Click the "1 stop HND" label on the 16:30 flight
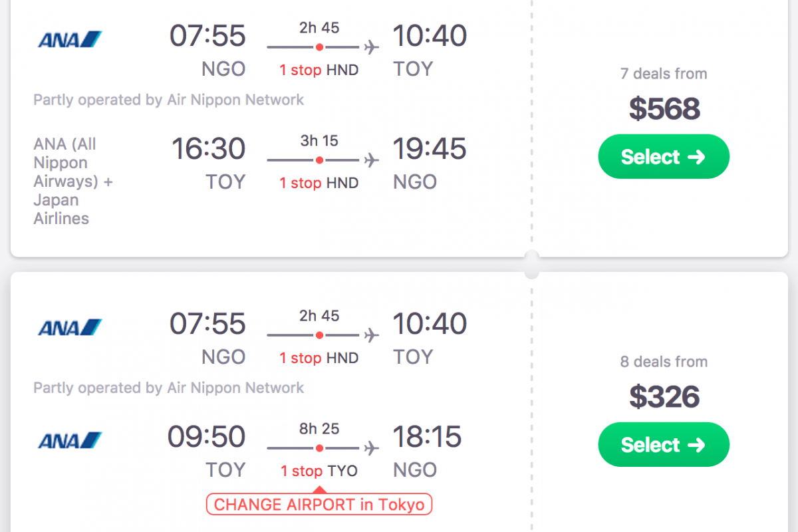 coord(319,183)
